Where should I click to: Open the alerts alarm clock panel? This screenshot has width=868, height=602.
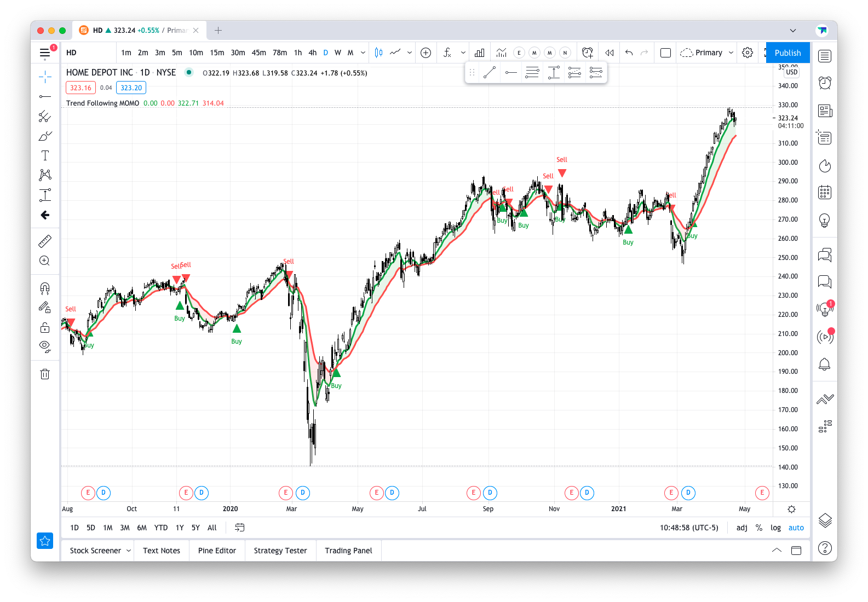[825, 83]
